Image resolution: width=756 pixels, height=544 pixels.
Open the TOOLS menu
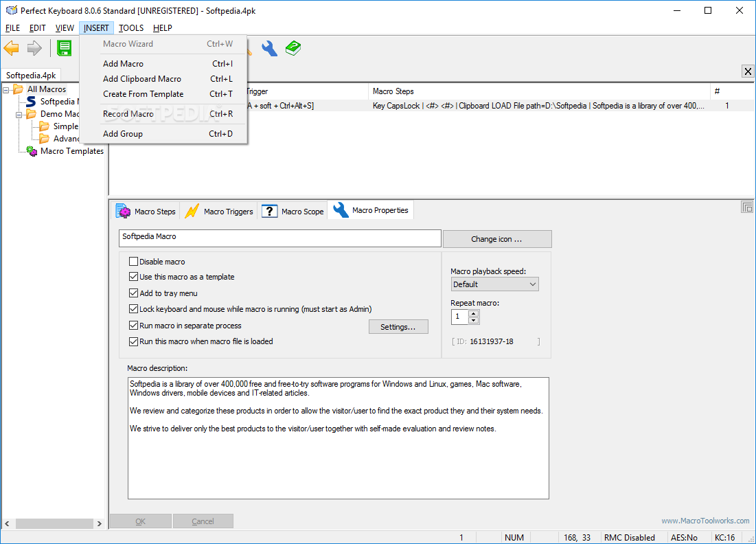click(131, 28)
